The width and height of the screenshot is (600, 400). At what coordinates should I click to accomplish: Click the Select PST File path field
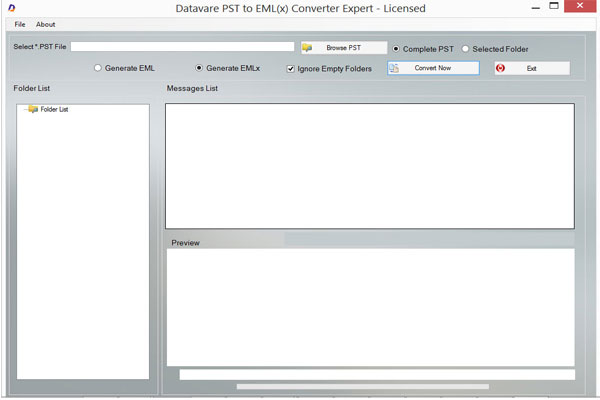182,47
